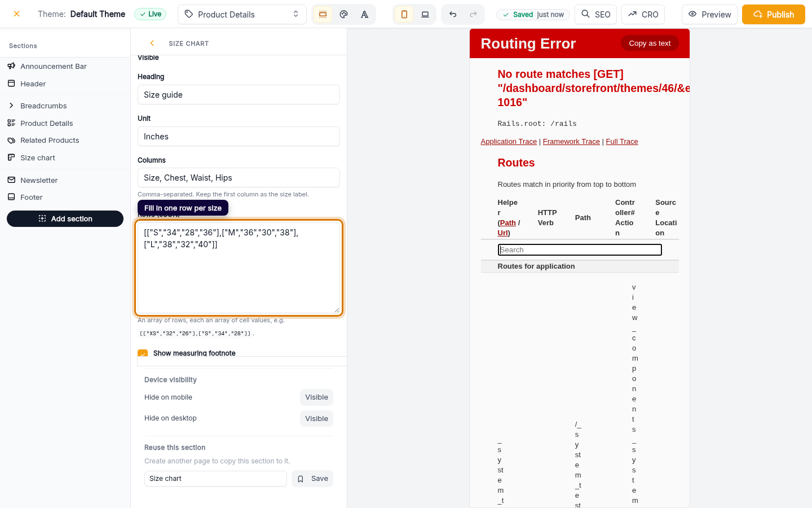Close the theme editor with X icon

click(17, 14)
